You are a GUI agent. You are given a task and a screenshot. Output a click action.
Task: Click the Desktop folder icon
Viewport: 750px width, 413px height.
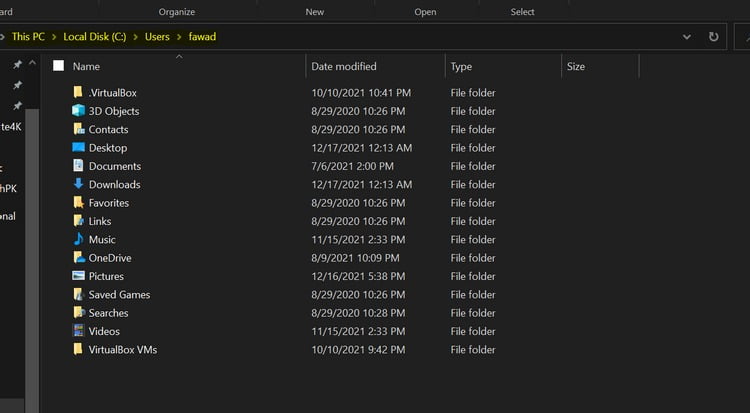tap(78, 147)
